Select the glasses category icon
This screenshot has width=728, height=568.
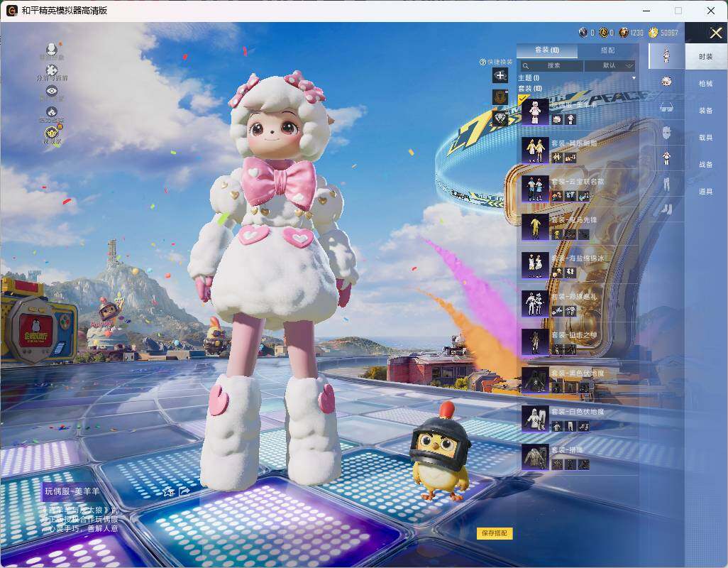[666, 107]
